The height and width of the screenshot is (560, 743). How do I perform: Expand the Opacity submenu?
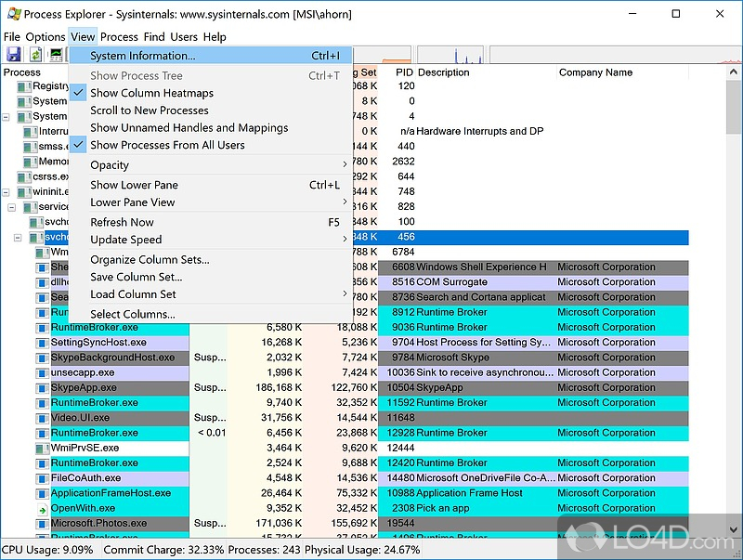211,165
